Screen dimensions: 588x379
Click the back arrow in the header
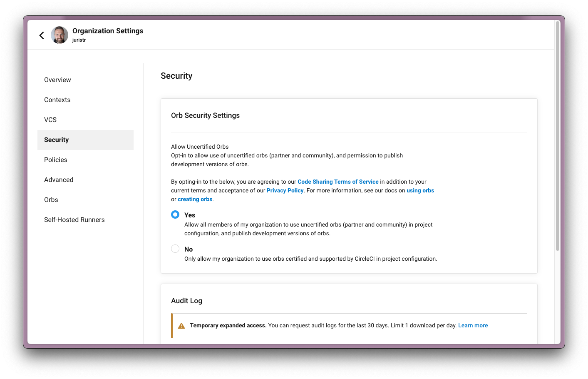[42, 35]
